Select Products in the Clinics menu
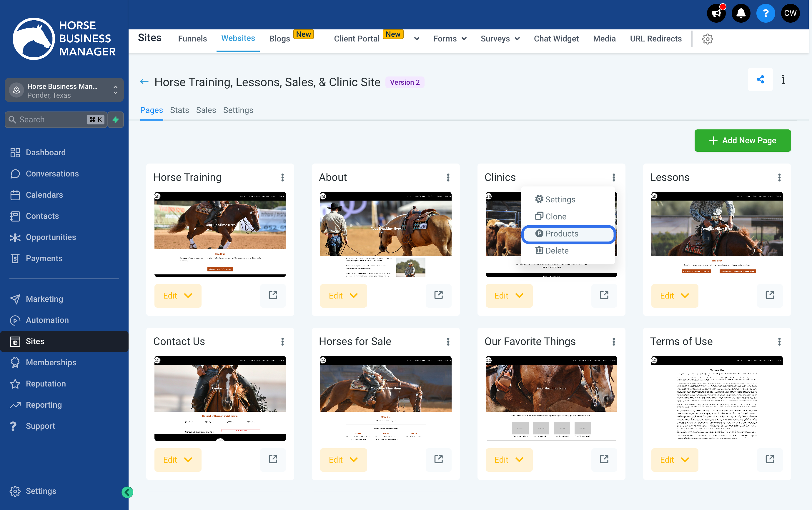The image size is (812, 510). [568, 234]
